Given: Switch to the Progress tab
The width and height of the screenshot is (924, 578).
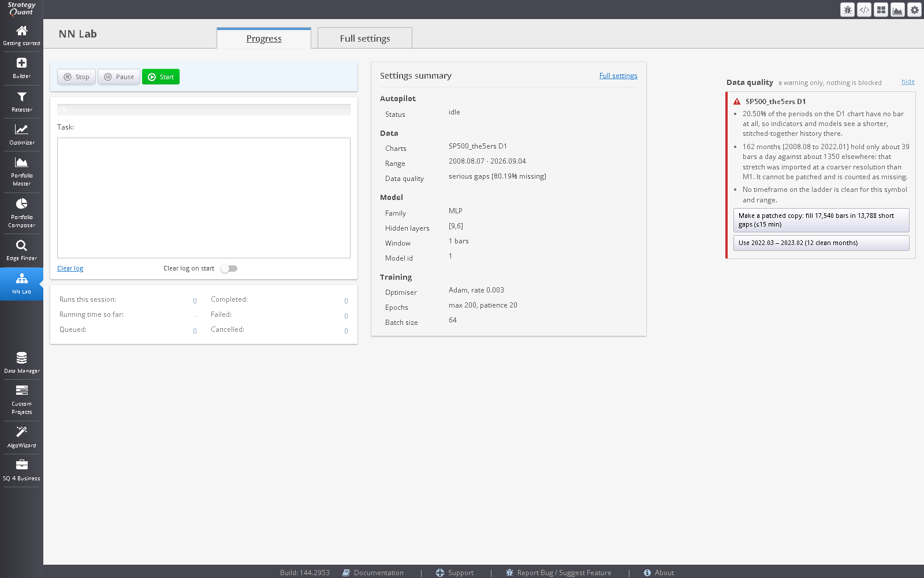Looking at the screenshot, I should pos(264,38).
